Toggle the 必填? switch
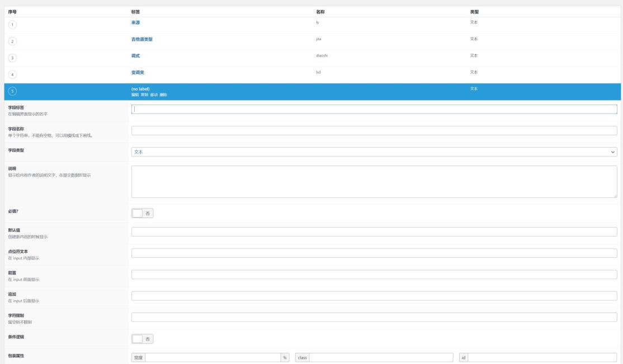Image resolution: width=623 pixels, height=364 pixels. coord(142,214)
